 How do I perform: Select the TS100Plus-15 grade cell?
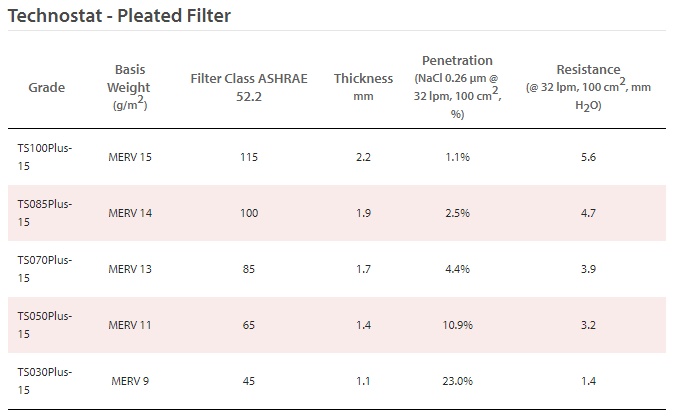(45, 157)
